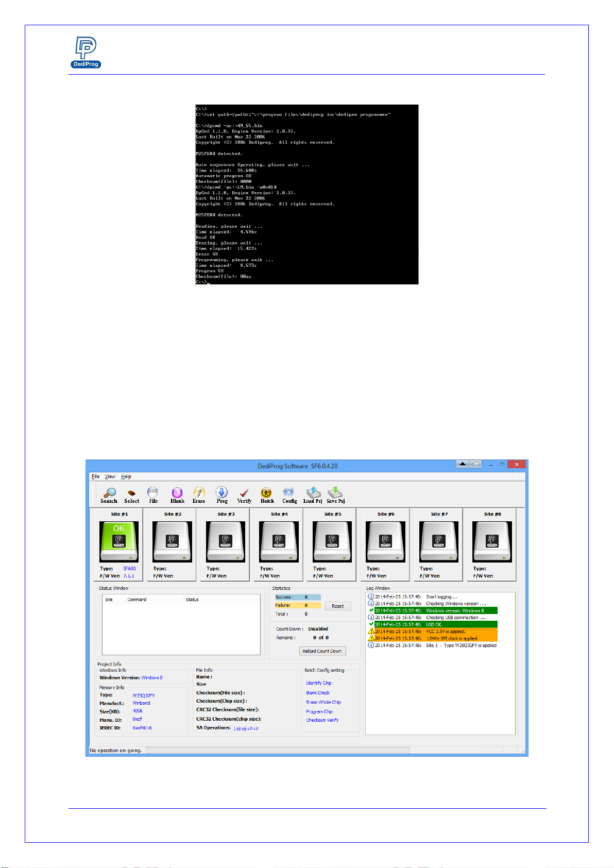Open the Select chip tool
Image resolution: width=614 pixels, height=868 pixels.
pyautogui.click(x=132, y=495)
